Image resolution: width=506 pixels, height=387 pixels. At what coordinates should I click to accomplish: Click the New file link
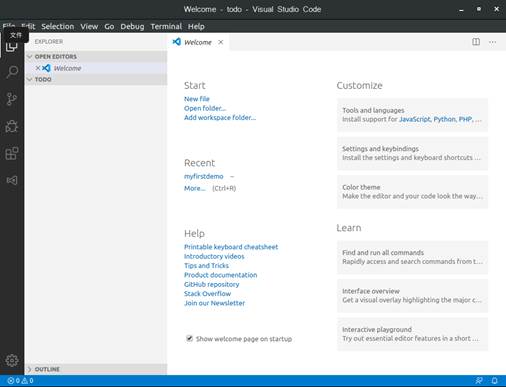[197, 99]
